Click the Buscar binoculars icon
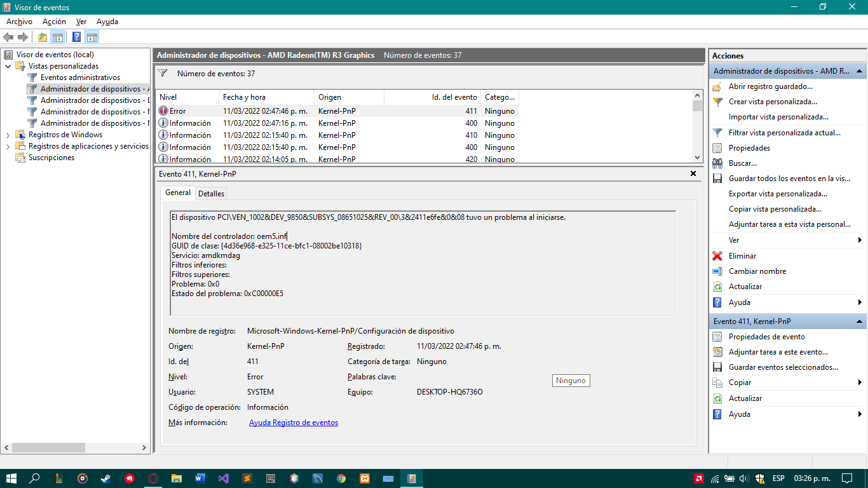The width and height of the screenshot is (868, 488). click(717, 163)
